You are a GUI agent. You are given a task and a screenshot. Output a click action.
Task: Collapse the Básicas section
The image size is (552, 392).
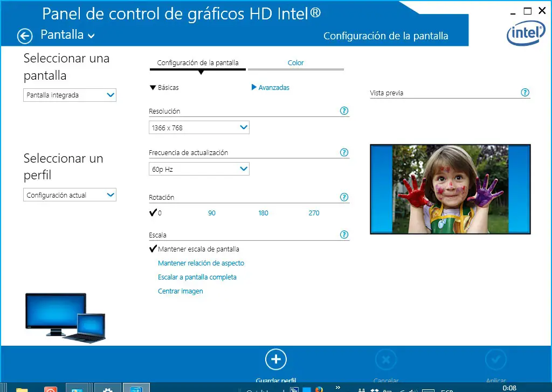pyautogui.click(x=164, y=88)
